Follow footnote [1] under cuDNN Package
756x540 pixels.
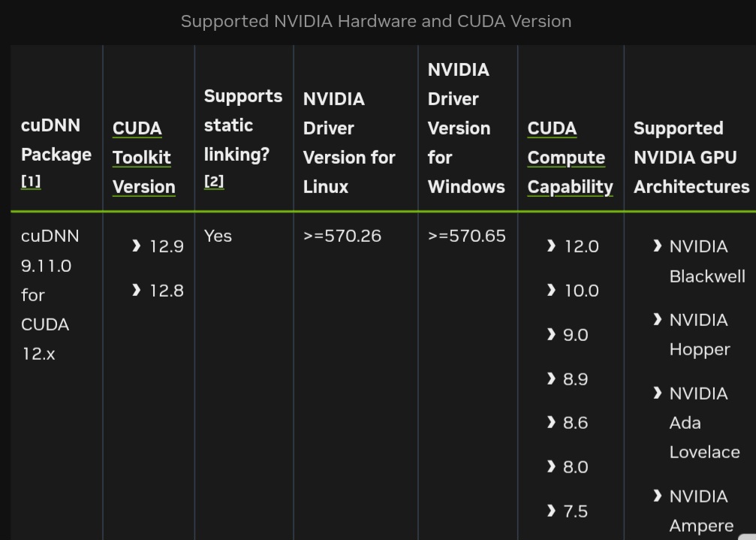[x=31, y=182]
